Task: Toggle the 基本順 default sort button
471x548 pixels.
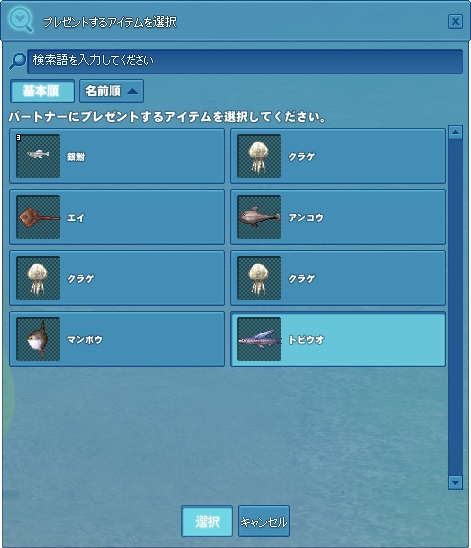Action: (42, 91)
